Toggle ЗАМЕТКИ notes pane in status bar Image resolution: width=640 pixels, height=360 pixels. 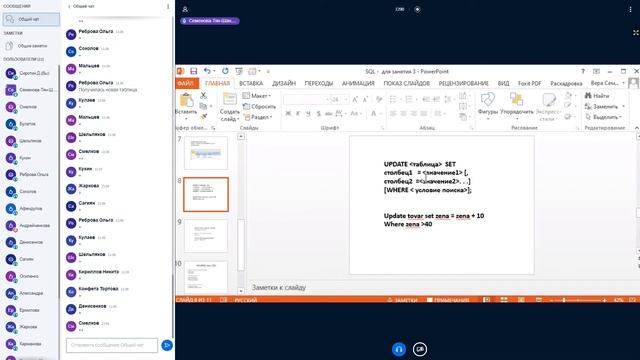pyautogui.click(x=402, y=300)
